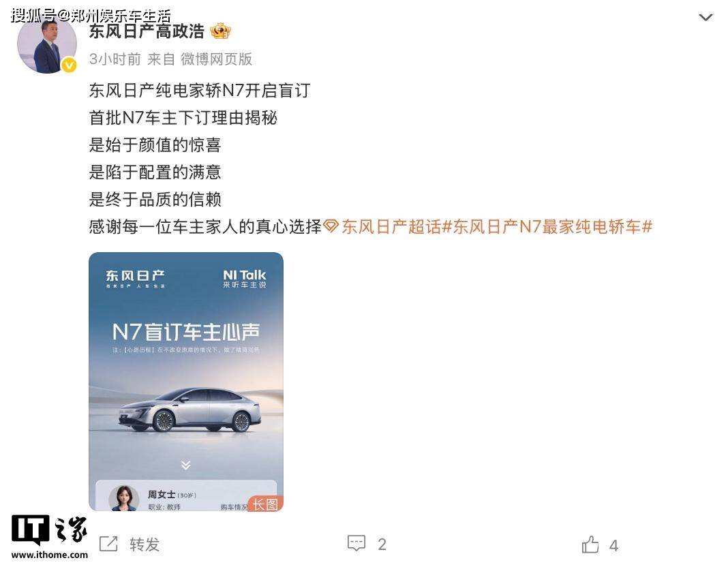Open the 微博网页版 source link

click(216, 59)
